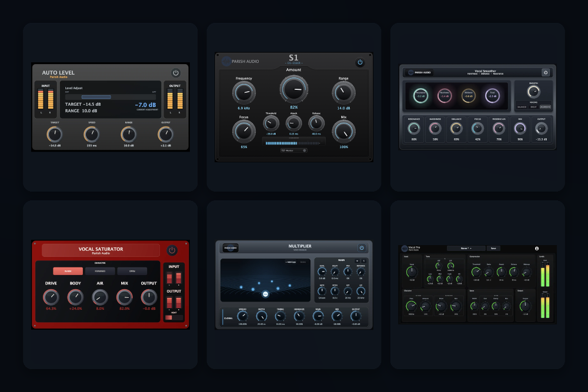Viewport: 588px width, 392px height.
Task: Click the S1 gain reduction meter bar
Action: 293,143
